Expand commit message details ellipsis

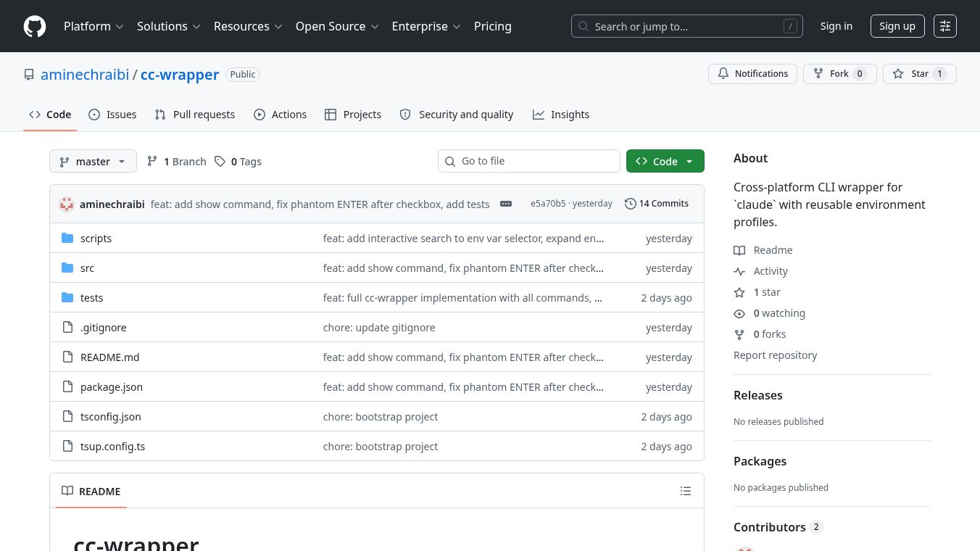coord(506,204)
